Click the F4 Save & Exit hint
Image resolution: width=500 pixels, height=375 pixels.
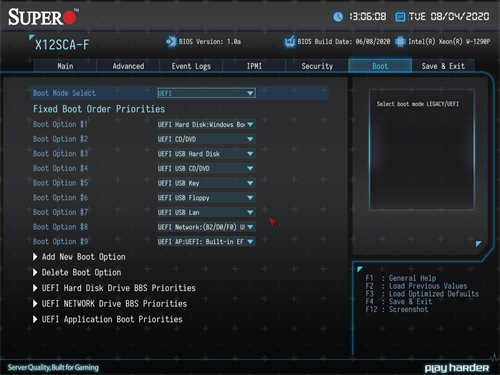coord(399,302)
